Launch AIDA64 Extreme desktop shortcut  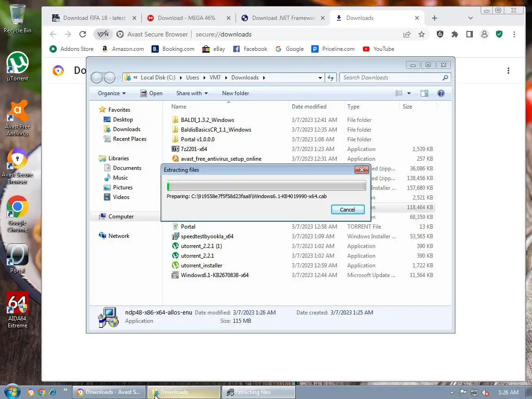coord(17,310)
